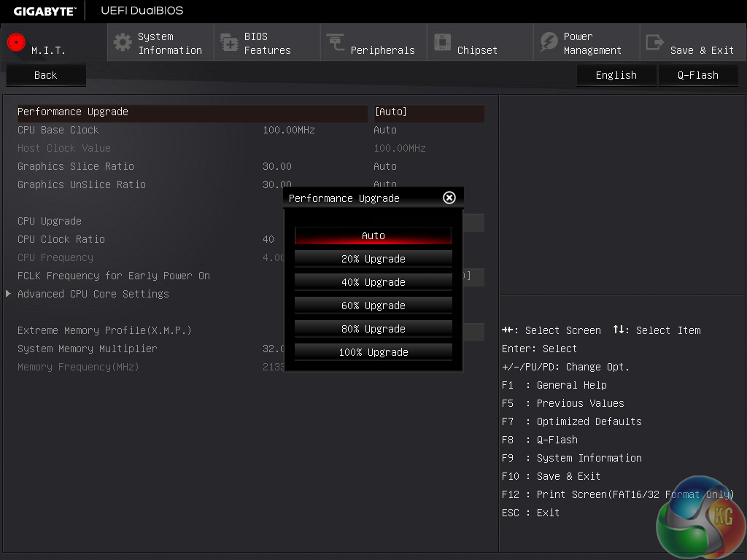Click the English language button

[616, 75]
